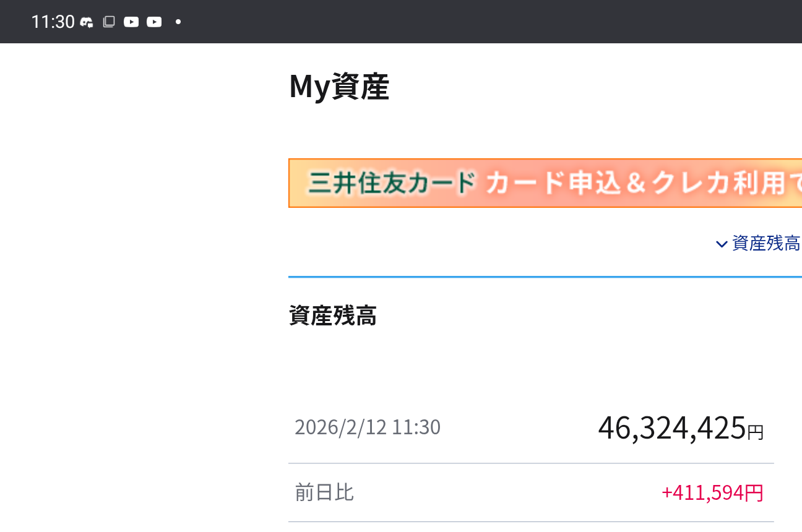Click the My資産 page title
Screen dimensions: 802x532
[339, 87]
